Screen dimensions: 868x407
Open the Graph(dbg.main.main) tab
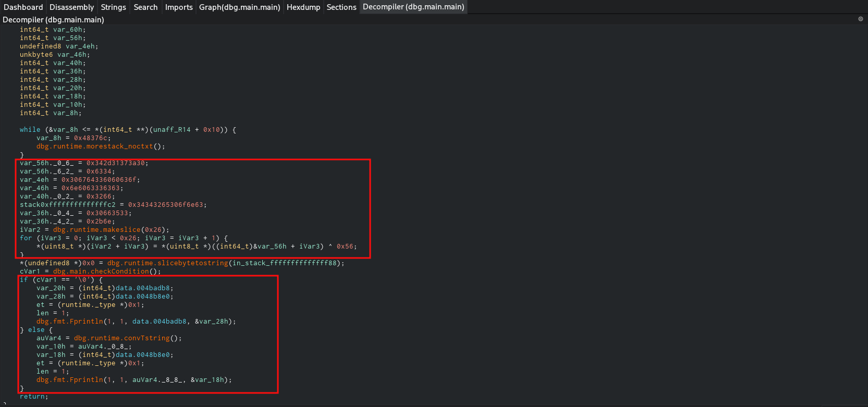[239, 7]
